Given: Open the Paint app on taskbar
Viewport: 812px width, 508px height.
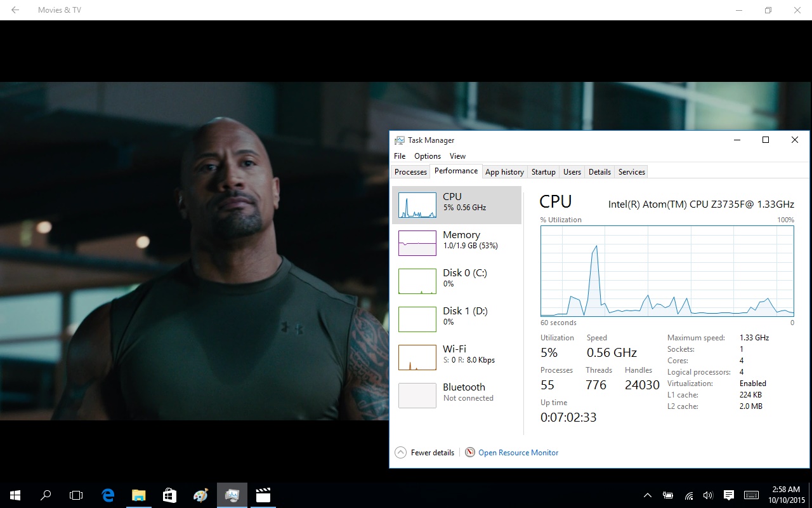Looking at the screenshot, I should 200,495.
